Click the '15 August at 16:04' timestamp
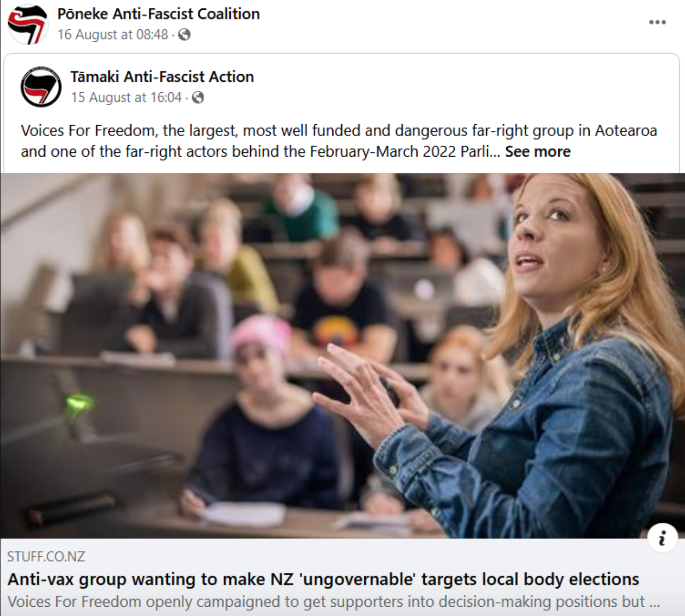Screen dimensions: 685x616 pos(126,97)
